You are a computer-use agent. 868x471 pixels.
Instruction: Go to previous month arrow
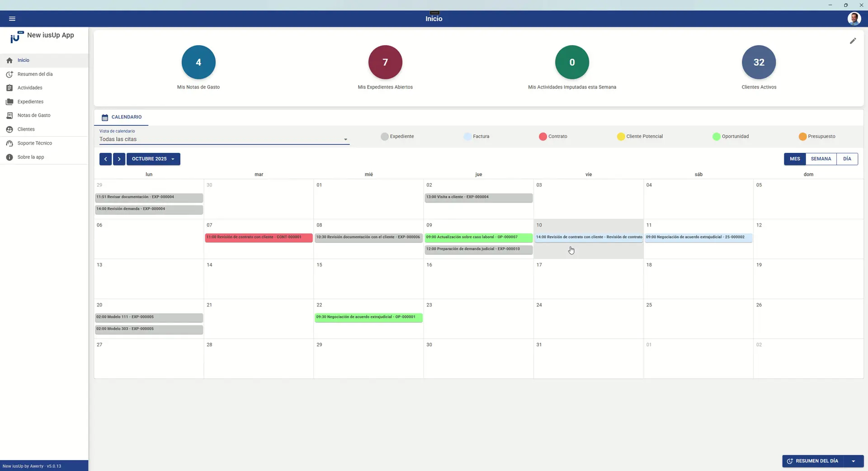click(x=105, y=159)
